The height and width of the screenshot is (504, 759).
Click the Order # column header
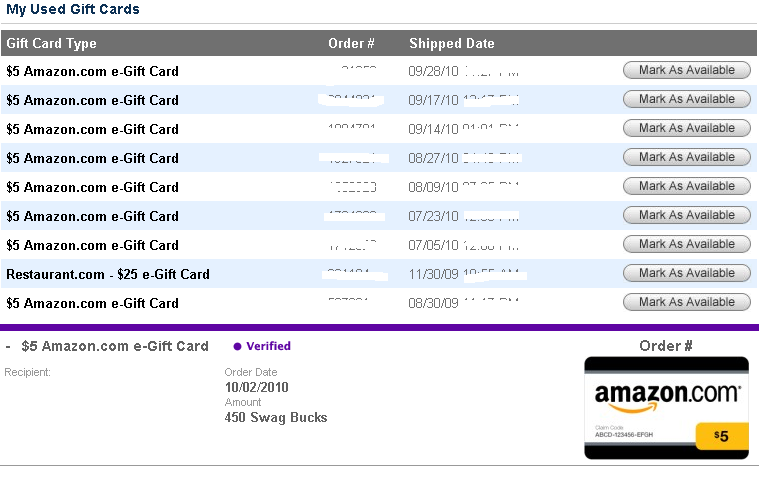351,44
